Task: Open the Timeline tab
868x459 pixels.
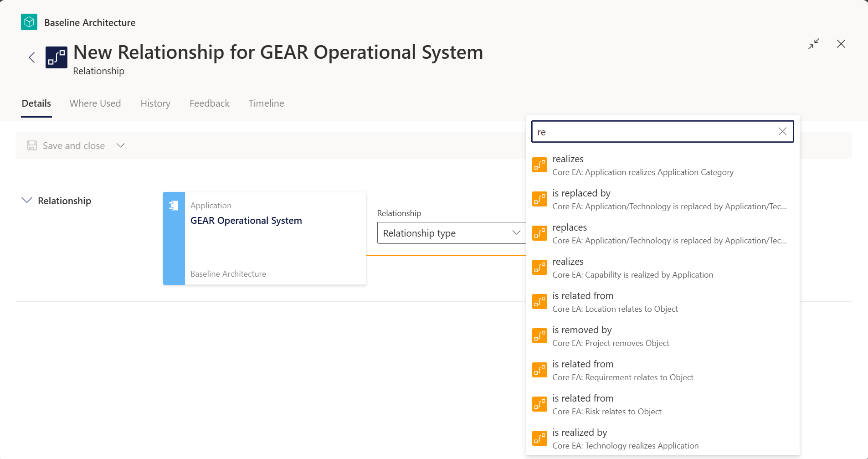Action: pyautogui.click(x=266, y=103)
